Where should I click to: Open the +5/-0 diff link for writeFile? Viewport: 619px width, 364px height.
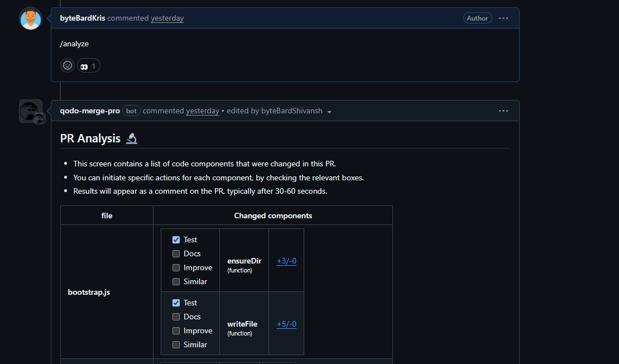286,324
